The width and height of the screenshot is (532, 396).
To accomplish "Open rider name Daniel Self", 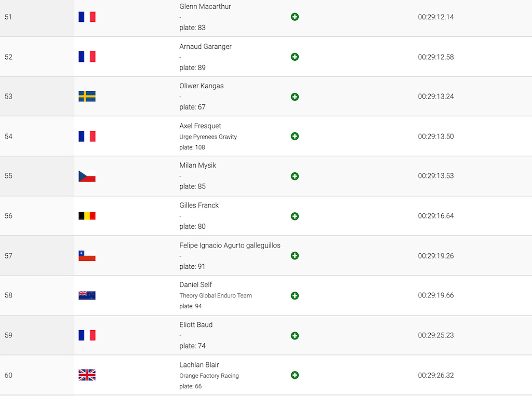I will [196, 285].
